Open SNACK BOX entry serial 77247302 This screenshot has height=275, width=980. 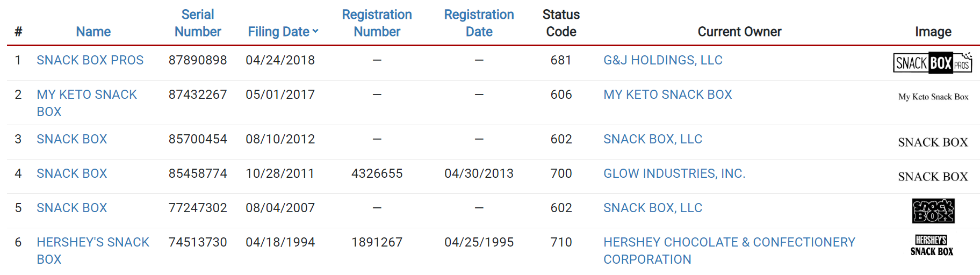[71, 208]
